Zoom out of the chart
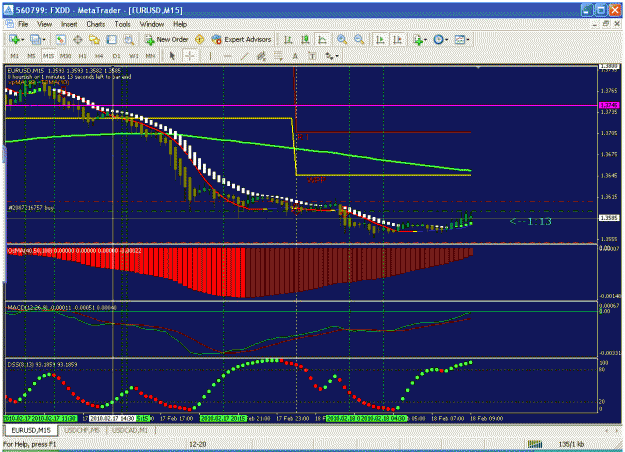 click(x=359, y=39)
